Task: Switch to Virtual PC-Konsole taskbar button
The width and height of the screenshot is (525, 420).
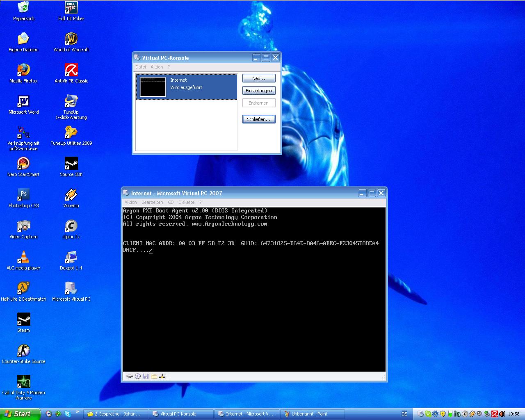Action: pos(181,414)
